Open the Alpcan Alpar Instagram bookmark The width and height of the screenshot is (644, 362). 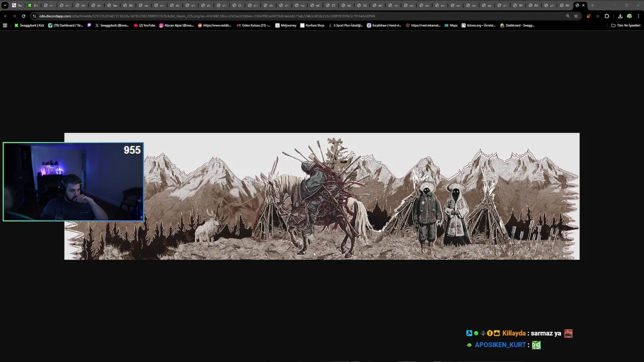(x=176, y=25)
